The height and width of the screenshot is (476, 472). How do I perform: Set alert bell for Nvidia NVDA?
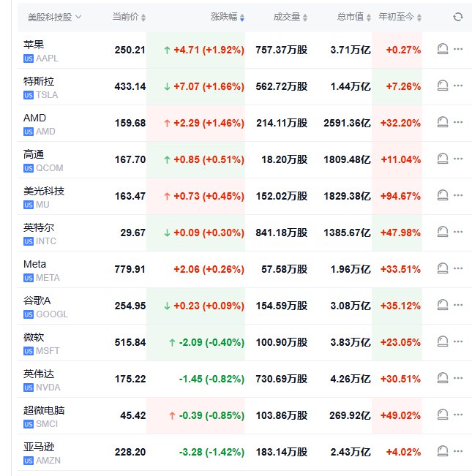click(x=442, y=378)
